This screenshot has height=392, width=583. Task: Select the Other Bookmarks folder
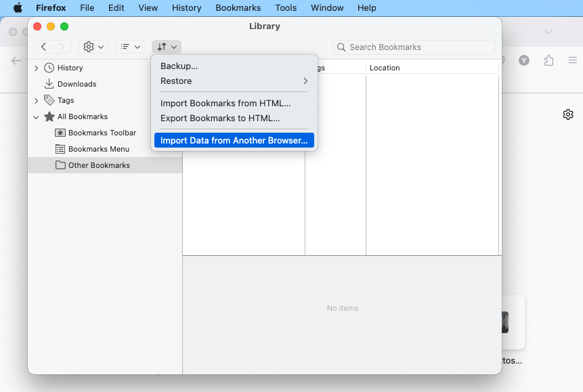[x=99, y=165]
